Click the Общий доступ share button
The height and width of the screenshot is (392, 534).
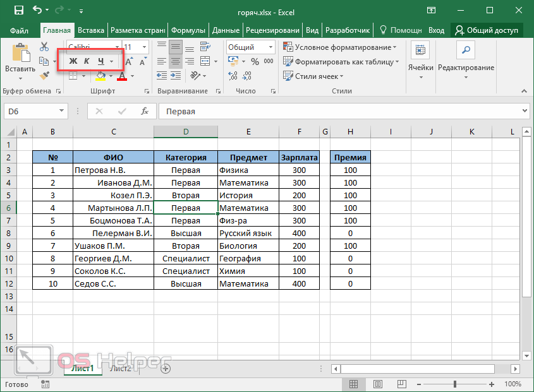487,30
